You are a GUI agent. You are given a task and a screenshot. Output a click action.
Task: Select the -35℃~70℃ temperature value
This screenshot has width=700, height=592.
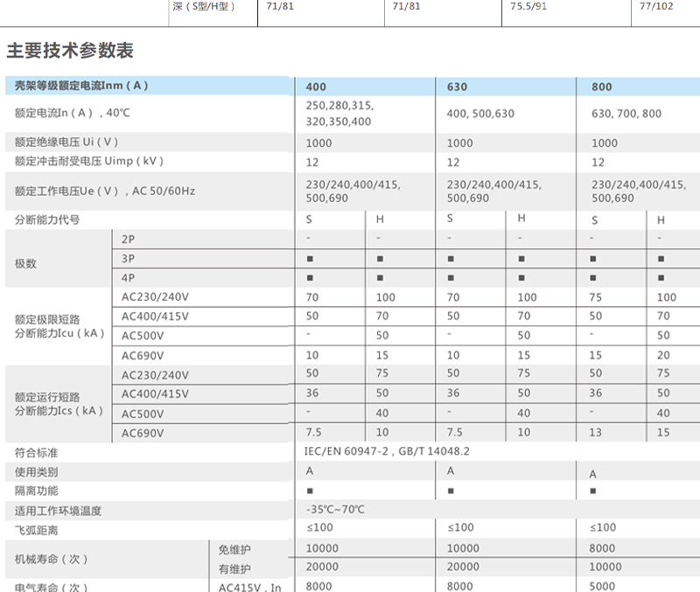click(335, 510)
